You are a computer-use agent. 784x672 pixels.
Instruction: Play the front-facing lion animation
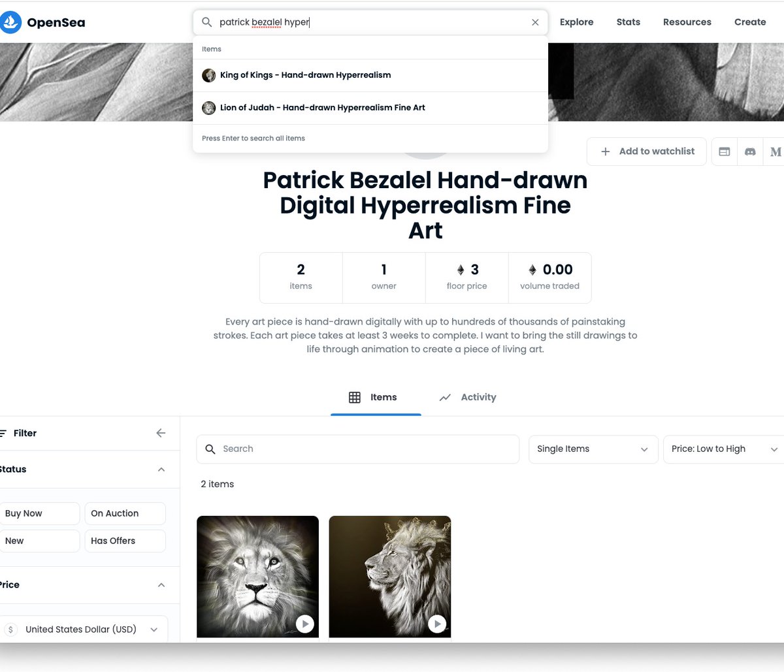[304, 624]
